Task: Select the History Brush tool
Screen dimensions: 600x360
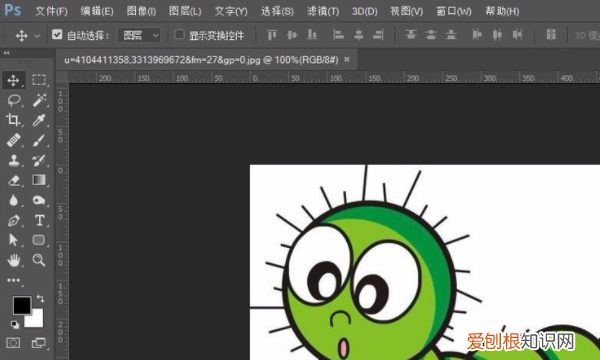Action: pyautogui.click(x=39, y=160)
